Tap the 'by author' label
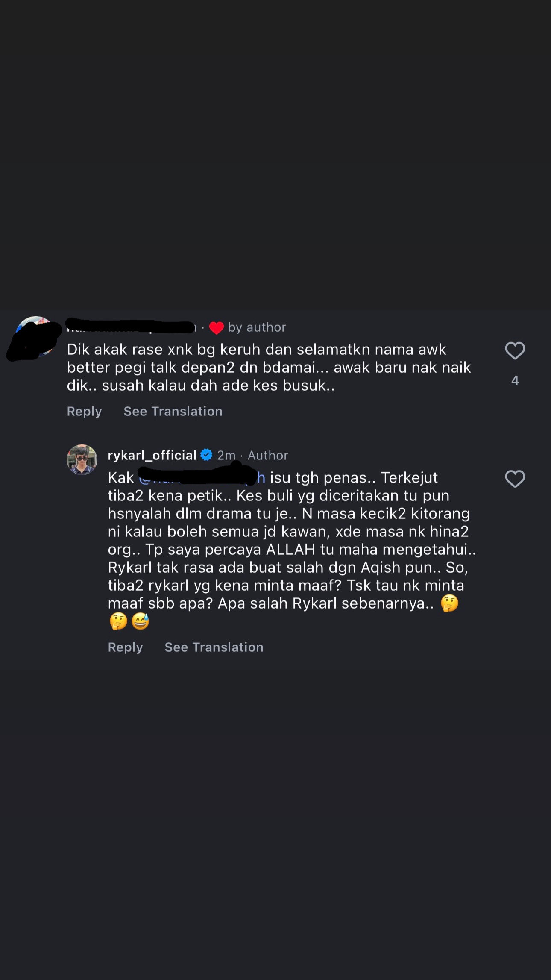Viewport: 551px width, 980px height. 257,327
